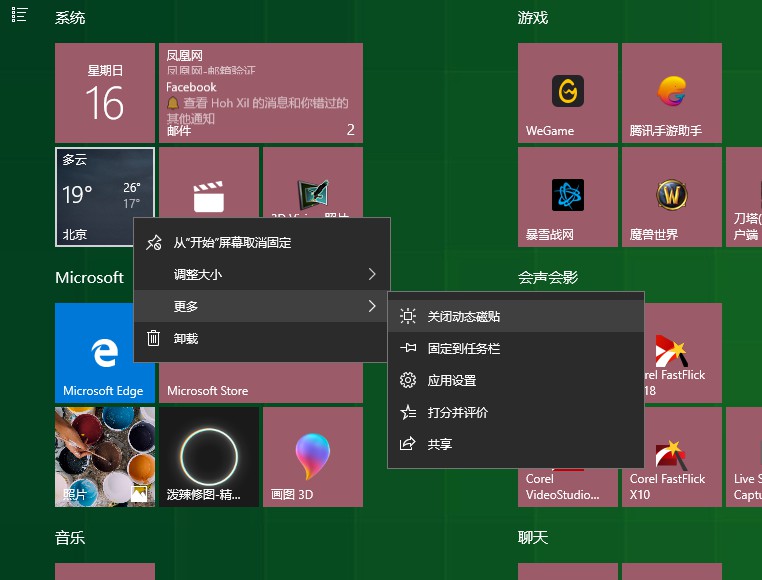Click 从"开始"屏幕取消固定 menu entry
The height and width of the screenshot is (580, 762).
(x=261, y=243)
